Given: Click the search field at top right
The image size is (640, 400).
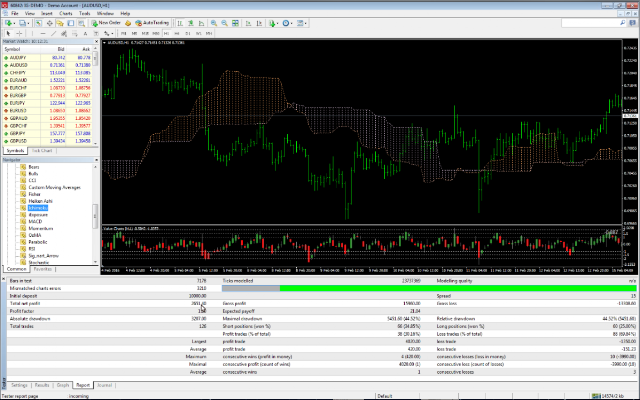Looking at the screenshot, I should click(x=594, y=23).
